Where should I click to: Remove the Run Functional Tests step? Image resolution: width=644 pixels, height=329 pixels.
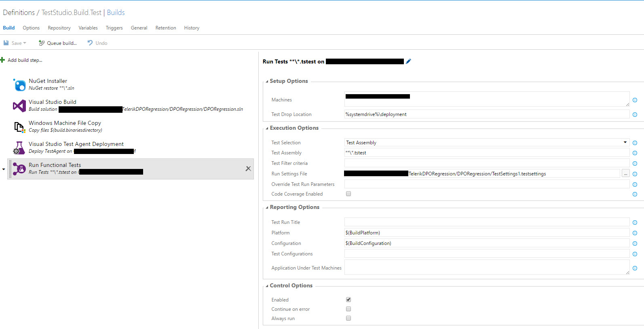pos(248,169)
